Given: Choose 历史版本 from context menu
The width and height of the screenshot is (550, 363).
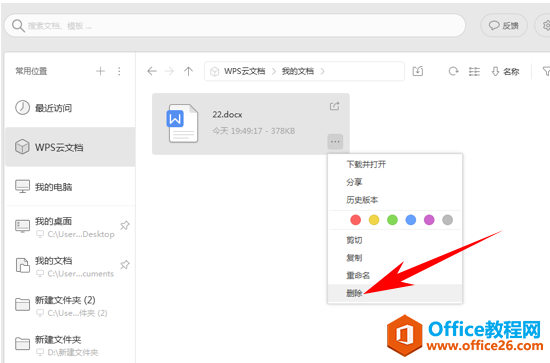Looking at the screenshot, I should (x=395, y=200).
